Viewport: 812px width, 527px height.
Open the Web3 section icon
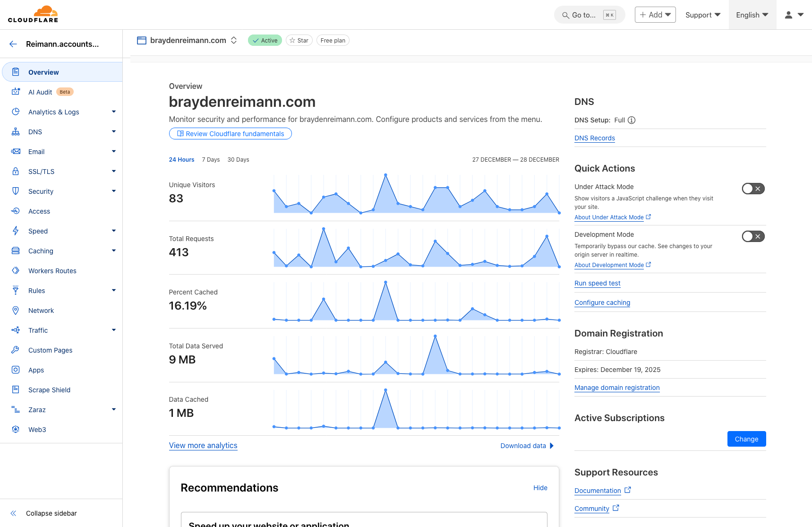click(16, 429)
